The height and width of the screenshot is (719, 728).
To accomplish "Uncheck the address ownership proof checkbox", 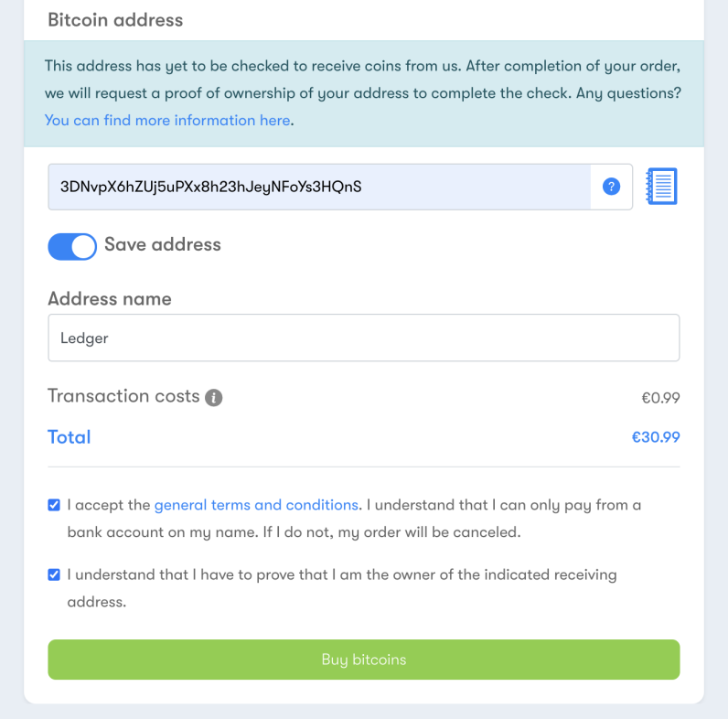I will click(55, 575).
